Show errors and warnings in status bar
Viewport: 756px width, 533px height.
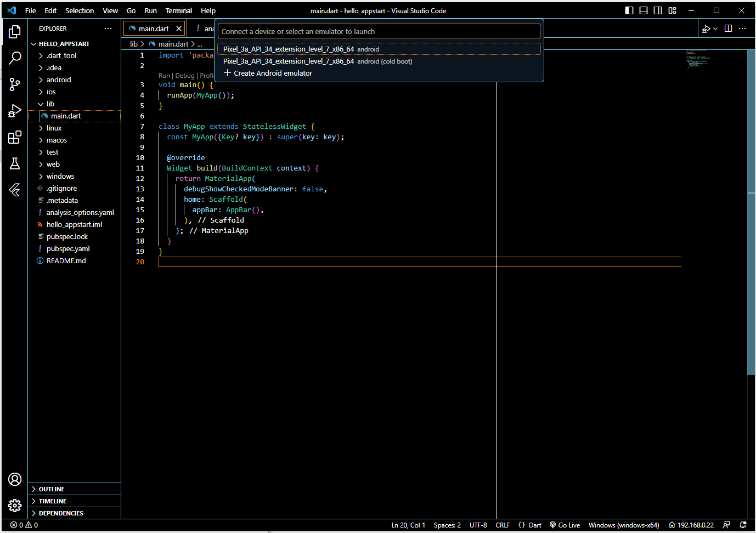click(x=24, y=525)
